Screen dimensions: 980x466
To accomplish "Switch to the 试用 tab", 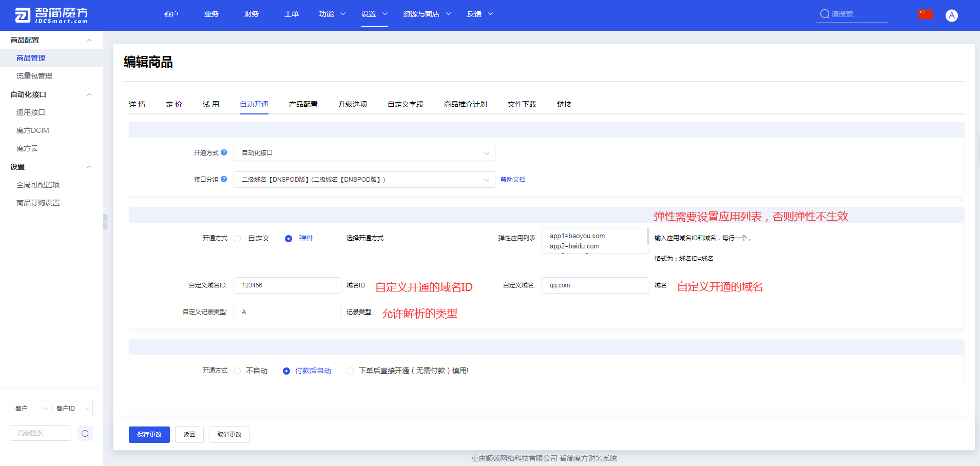I will [211, 104].
